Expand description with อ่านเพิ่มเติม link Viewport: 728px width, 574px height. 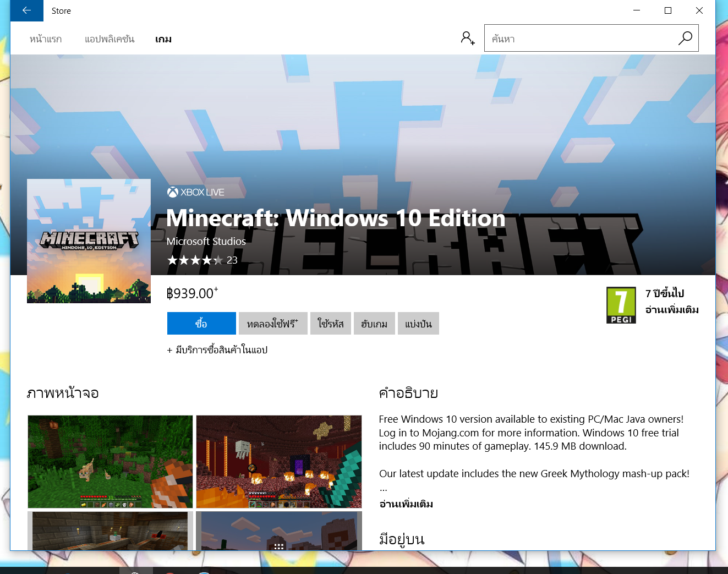[406, 504]
